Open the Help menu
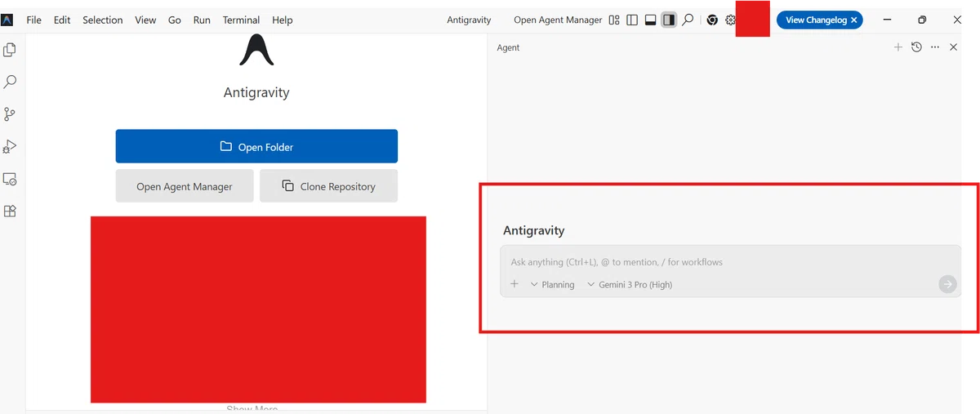Screen dimensions: 980x414 click(x=283, y=20)
